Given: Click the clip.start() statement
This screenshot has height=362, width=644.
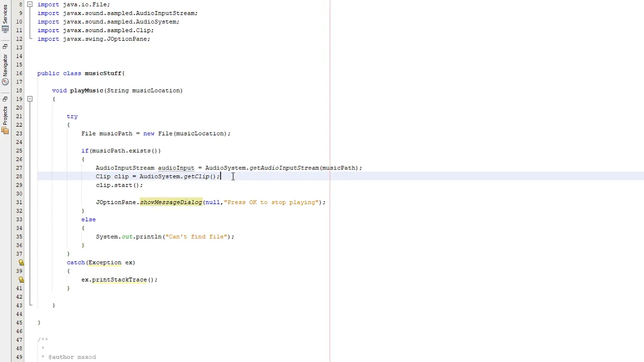Looking at the screenshot, I should click(119, 185).
